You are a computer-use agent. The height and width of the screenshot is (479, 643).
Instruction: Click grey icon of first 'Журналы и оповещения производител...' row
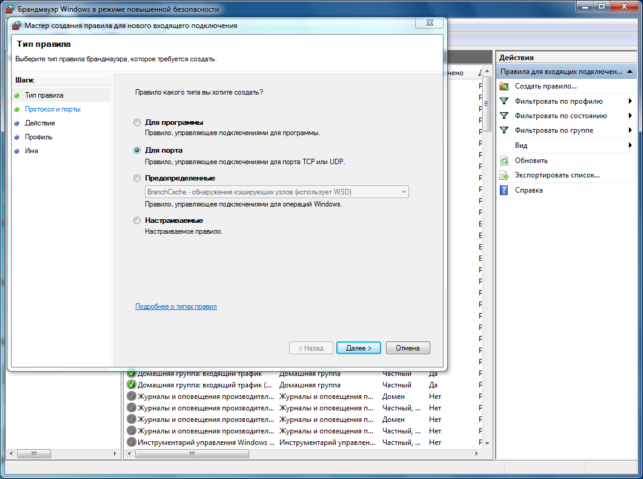pyautogui.click(x=131, y=396)
